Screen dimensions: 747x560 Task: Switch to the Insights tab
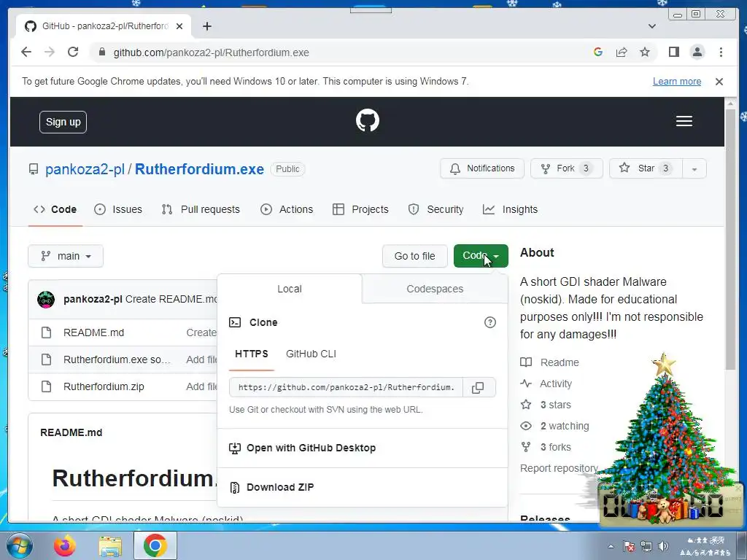[510, 209]
